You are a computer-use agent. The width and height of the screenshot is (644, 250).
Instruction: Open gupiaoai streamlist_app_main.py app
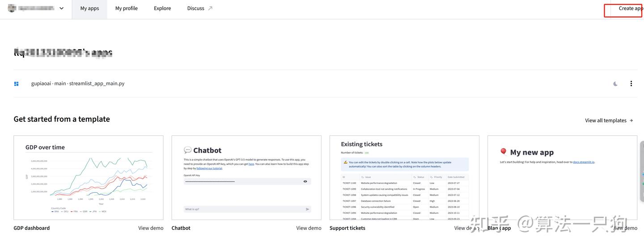click(x=78, y=83)
